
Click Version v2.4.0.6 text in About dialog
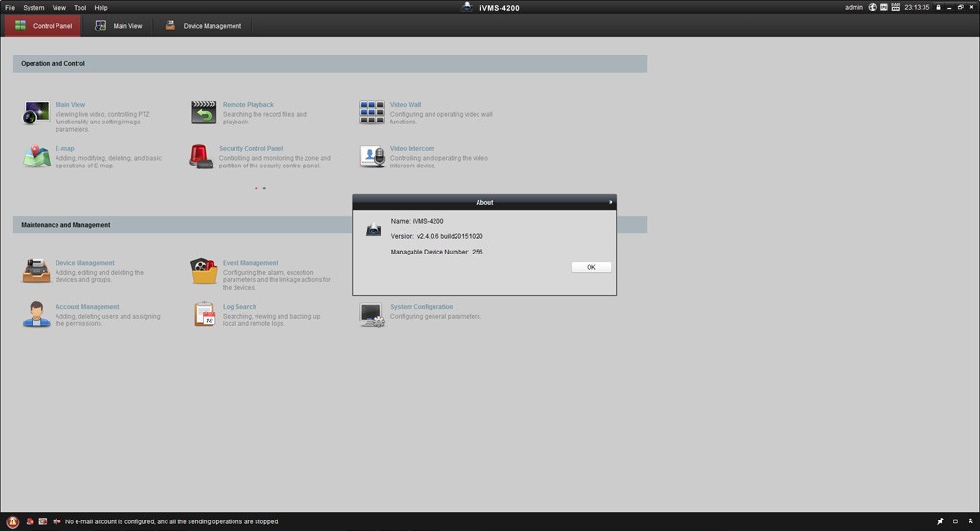[x=436, y=236]
